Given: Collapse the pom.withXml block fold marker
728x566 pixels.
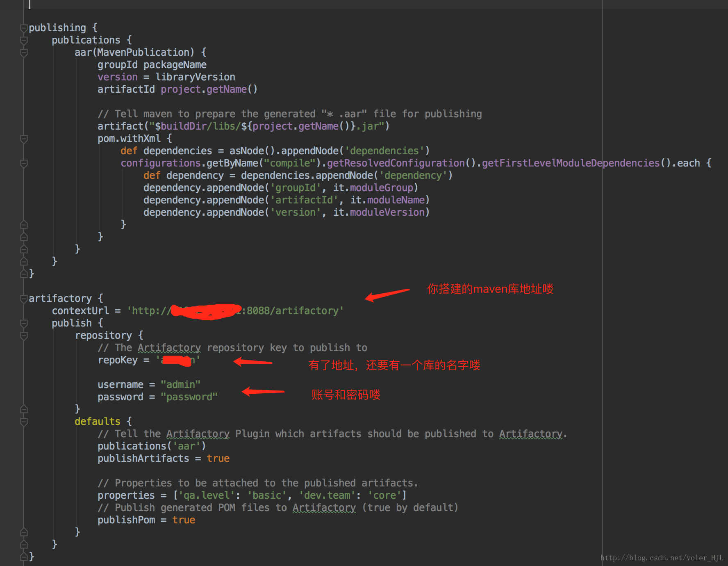Looking at the screenshot, I should pos(24,139).
